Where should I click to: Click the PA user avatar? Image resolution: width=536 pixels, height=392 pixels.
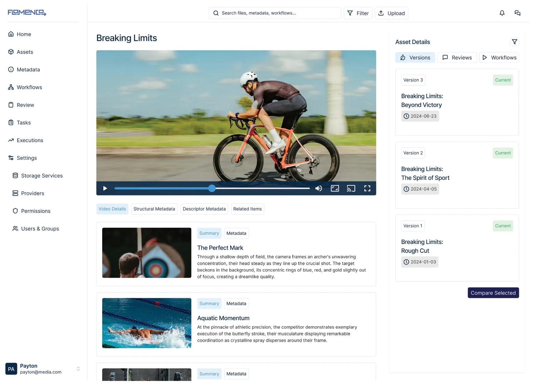[x=11, y=369]
